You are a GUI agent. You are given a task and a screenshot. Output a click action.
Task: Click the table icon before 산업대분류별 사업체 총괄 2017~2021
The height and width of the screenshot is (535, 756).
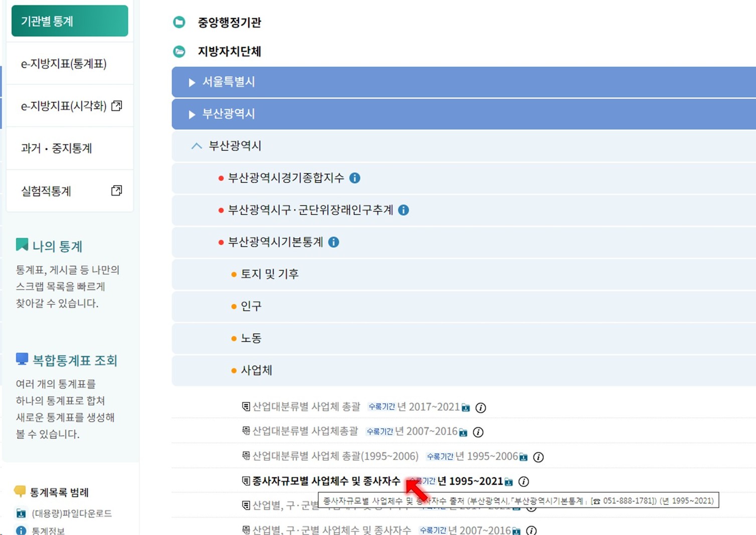pos(246,407)
